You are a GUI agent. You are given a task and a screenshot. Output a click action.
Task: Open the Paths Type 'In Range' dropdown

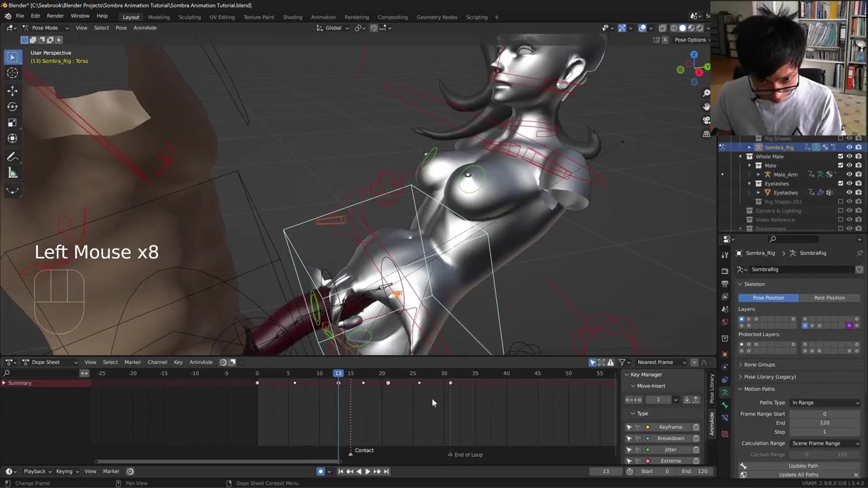pos(825,403)
